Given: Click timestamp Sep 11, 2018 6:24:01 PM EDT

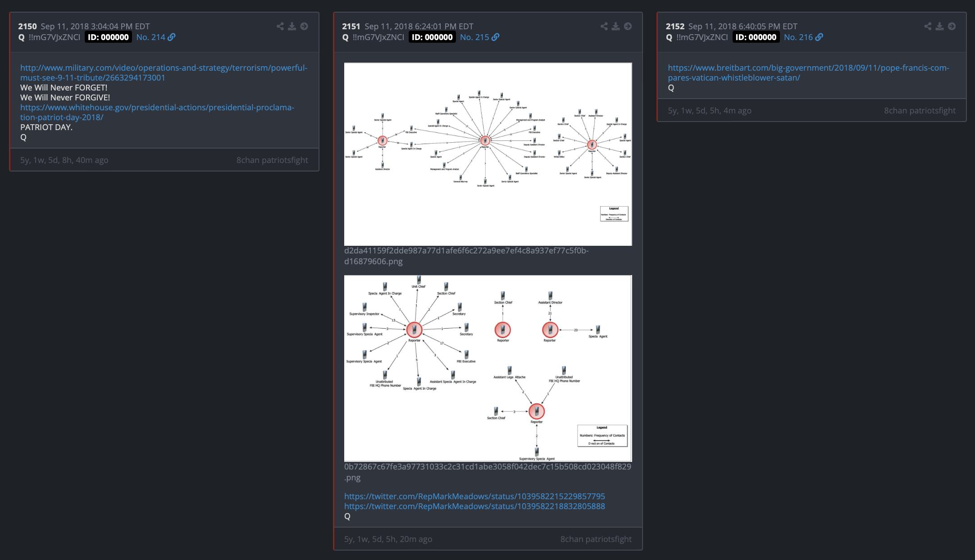Looking at the screenshot, I should (x=419, y=27).
